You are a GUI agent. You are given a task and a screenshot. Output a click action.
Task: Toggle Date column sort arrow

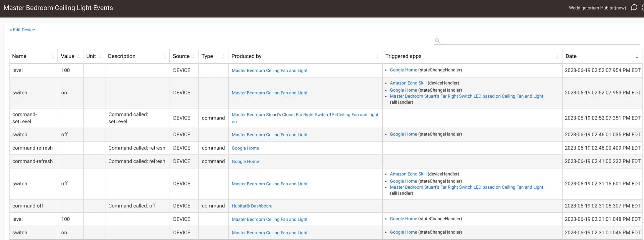tap(637, 57)
